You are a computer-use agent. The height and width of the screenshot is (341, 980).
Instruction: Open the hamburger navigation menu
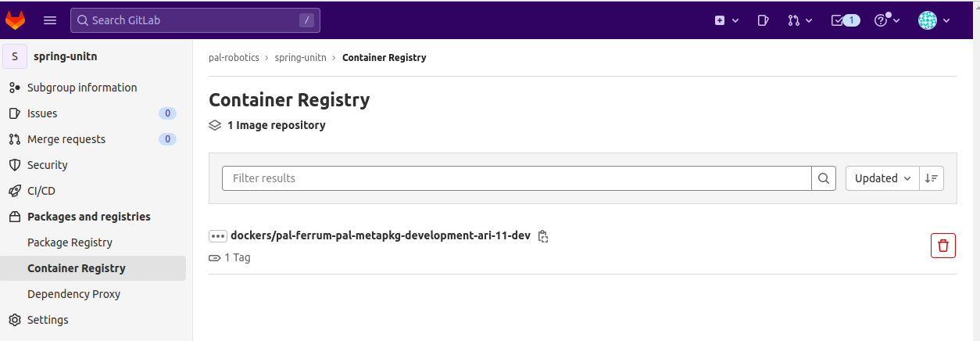click(50, 20)
